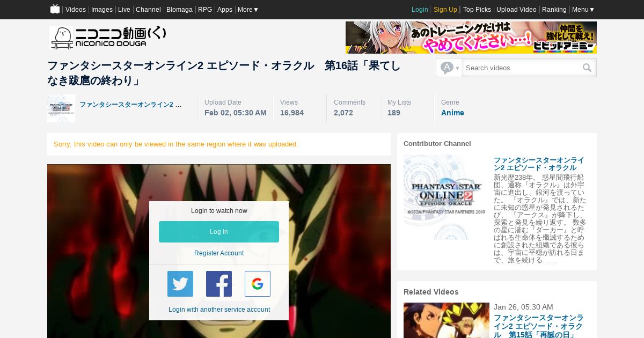Click the TV icon in the top bar
The height and width of the screenshot is (338, 644).
(55, 9)
